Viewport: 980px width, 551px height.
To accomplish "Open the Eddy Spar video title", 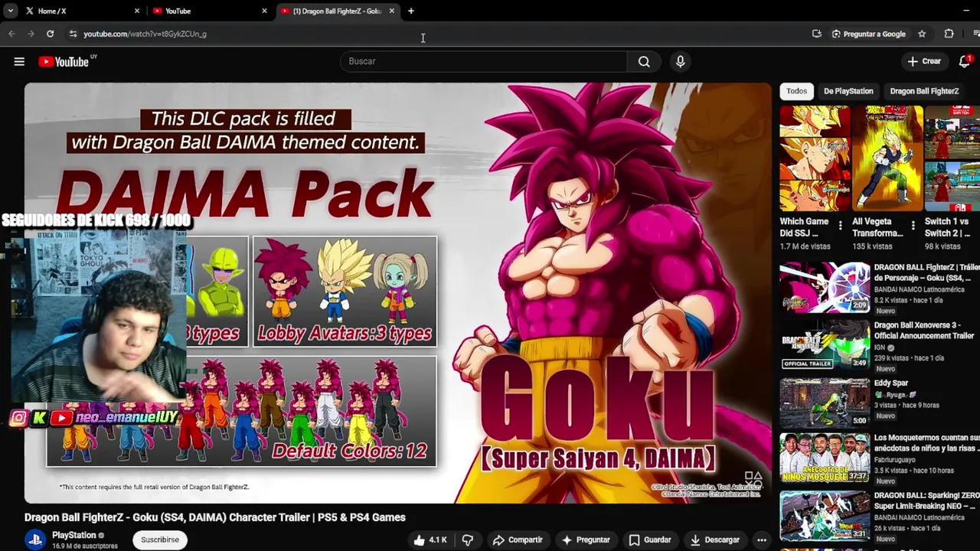I will 891,383.
